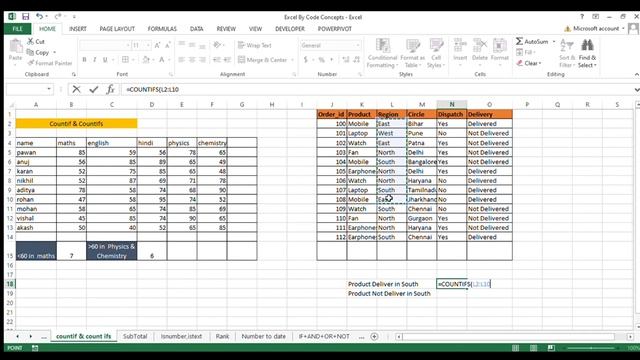The height and width of the screenshot is (360, 640).
Task: Open the Rank sheet tab
Action: tap(222, 336)
